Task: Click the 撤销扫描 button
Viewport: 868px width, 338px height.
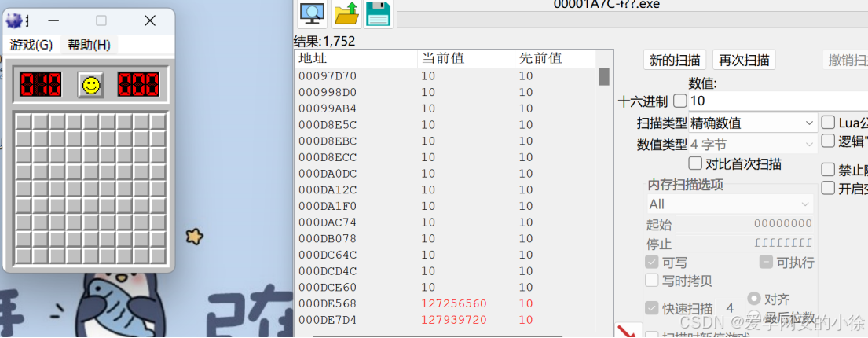Action: (845, 60)
